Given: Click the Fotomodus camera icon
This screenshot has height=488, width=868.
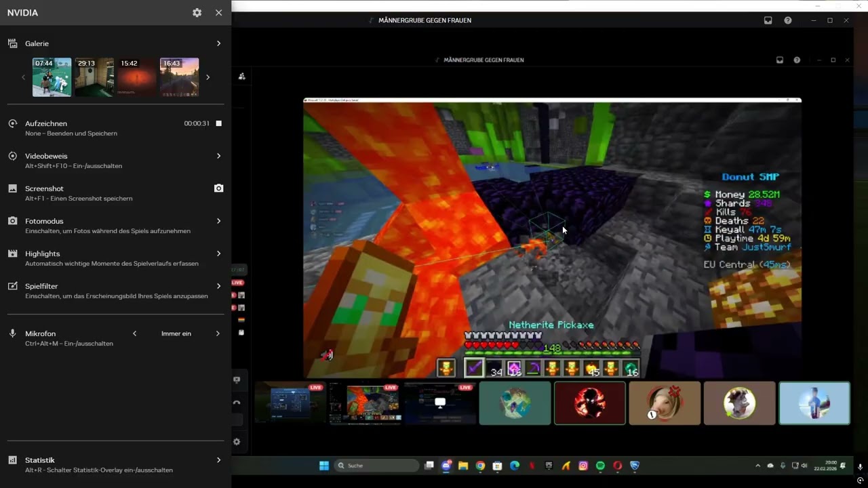Looking at the screenshot, I should point(12,221).
